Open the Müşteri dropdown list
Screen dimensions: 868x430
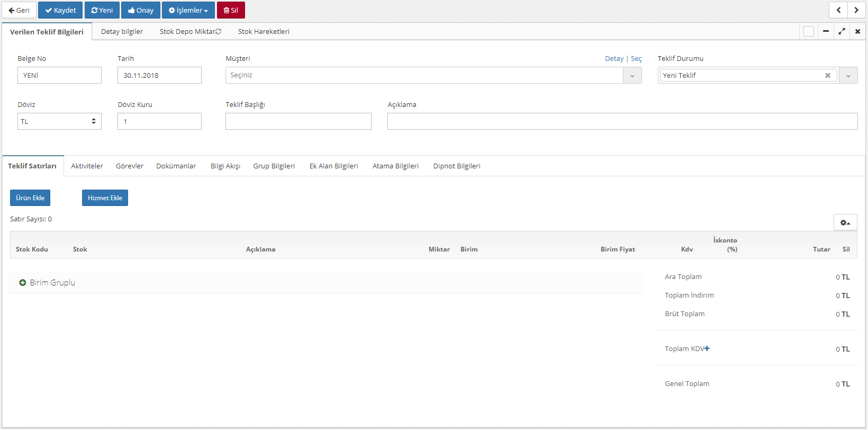tap(632, 76)
